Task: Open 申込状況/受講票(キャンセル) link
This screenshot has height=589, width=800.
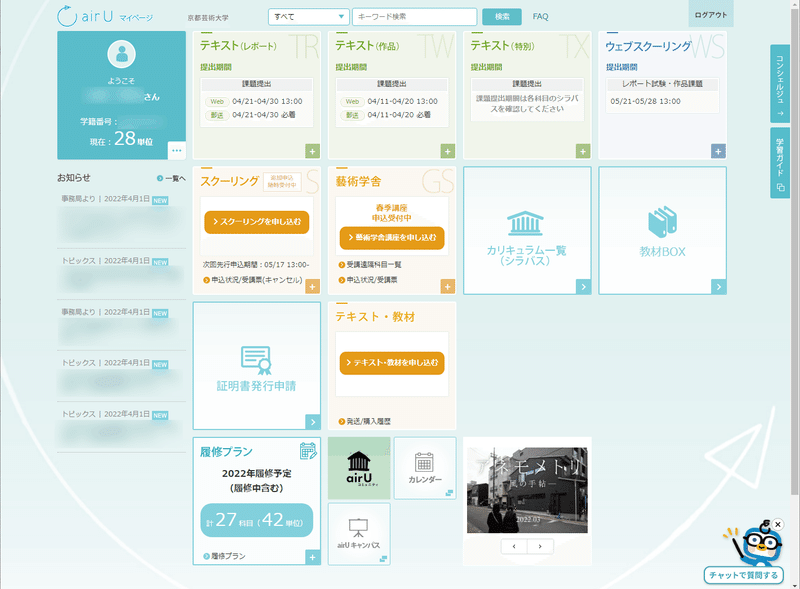Action: tap(253, 280)
